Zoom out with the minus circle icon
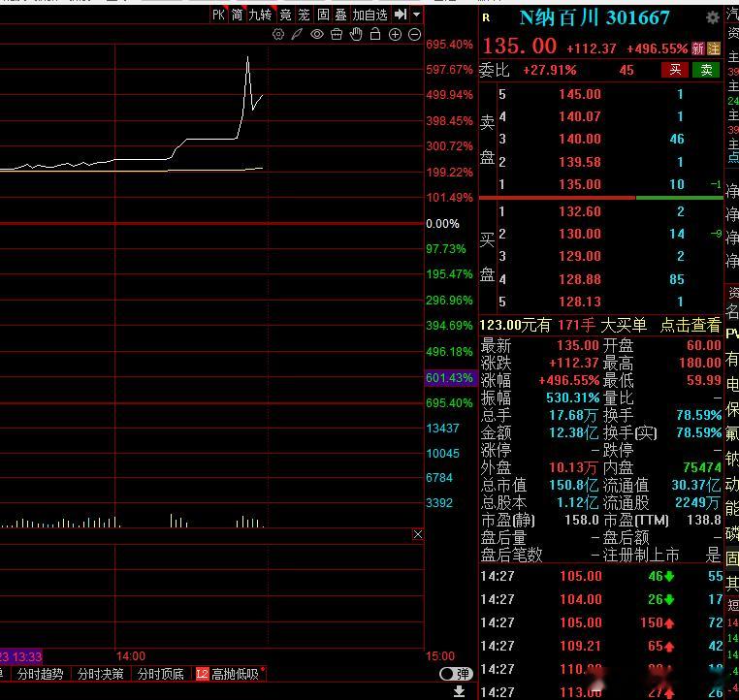Image resolution: width=739 pixels, height=700 pixels. (x=414, y=34)
